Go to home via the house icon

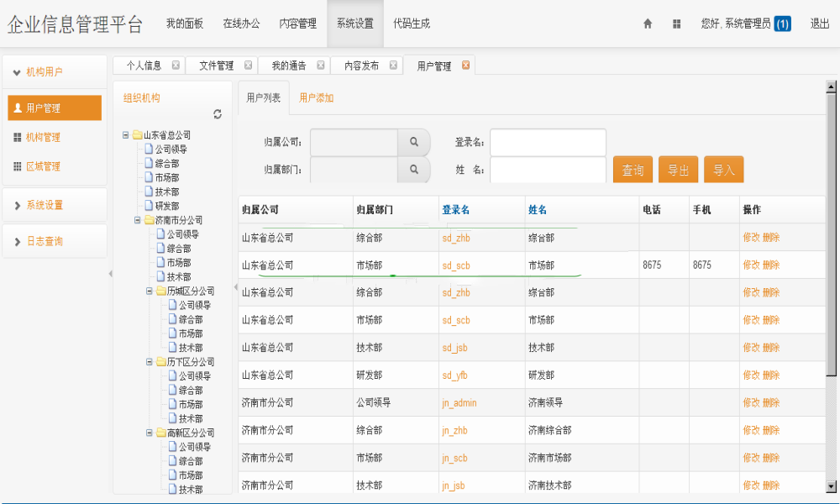coord(647,24)
